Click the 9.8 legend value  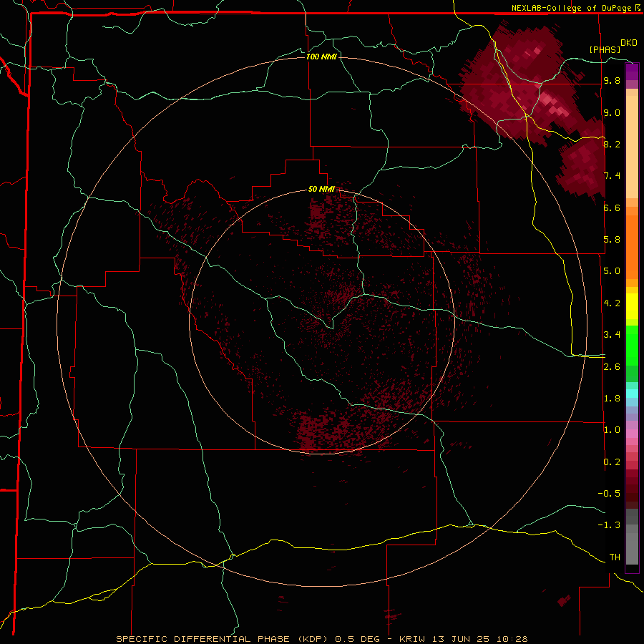click(612, 81)
